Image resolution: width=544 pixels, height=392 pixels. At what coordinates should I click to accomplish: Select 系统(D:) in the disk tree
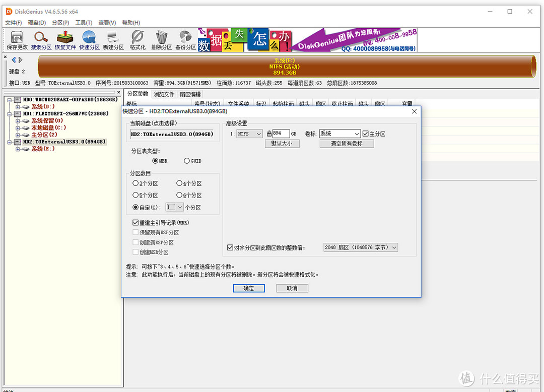click(x=43, y=107)
